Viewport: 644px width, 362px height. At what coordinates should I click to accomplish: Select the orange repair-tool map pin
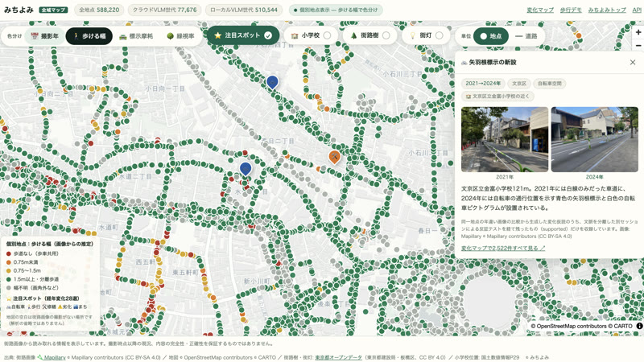click(334, 156)
